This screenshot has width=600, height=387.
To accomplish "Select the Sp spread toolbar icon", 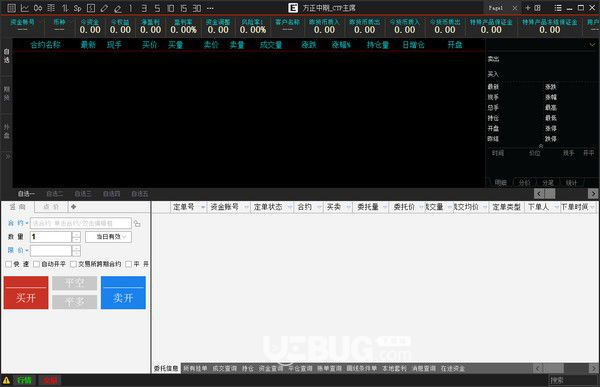I will click(77, 8).
